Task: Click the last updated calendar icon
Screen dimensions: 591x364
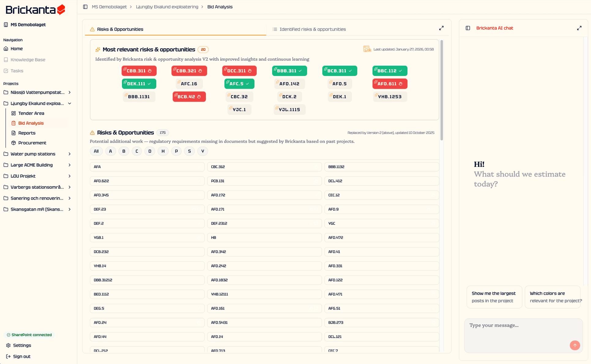Action: point(367,49)
